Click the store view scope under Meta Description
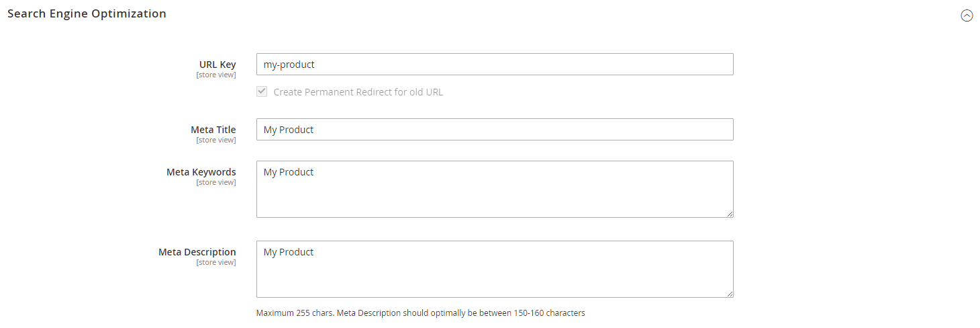Viewport: 980px width, 328px height. 215,262
